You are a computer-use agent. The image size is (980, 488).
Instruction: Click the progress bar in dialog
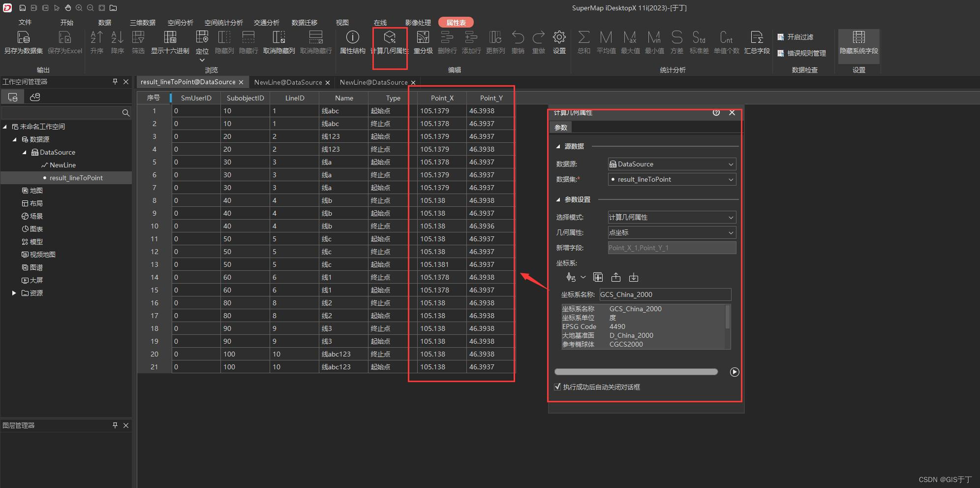pos(636,372)
